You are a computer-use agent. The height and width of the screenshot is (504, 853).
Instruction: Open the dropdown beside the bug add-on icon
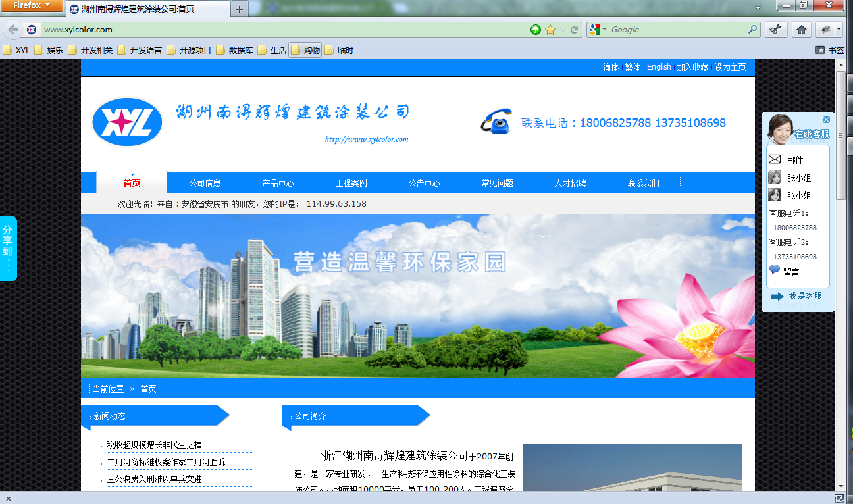click(839, 30)
